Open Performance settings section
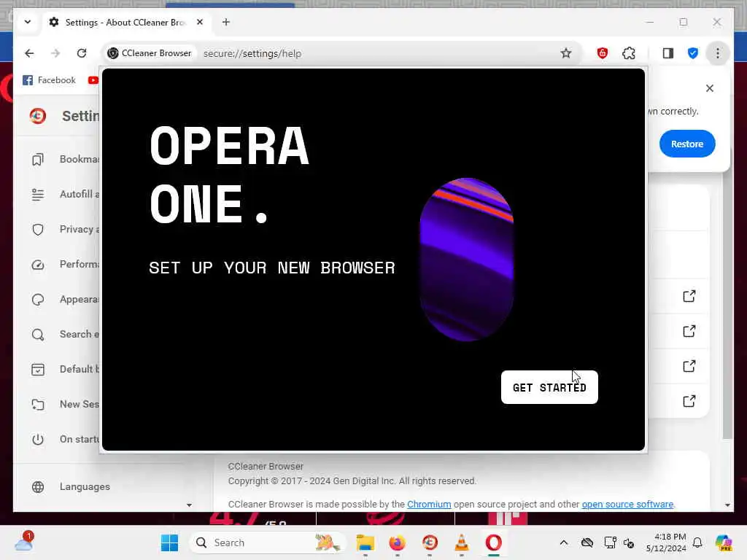The height and width of the screenshot is (560, 747). tap(66, 264)
